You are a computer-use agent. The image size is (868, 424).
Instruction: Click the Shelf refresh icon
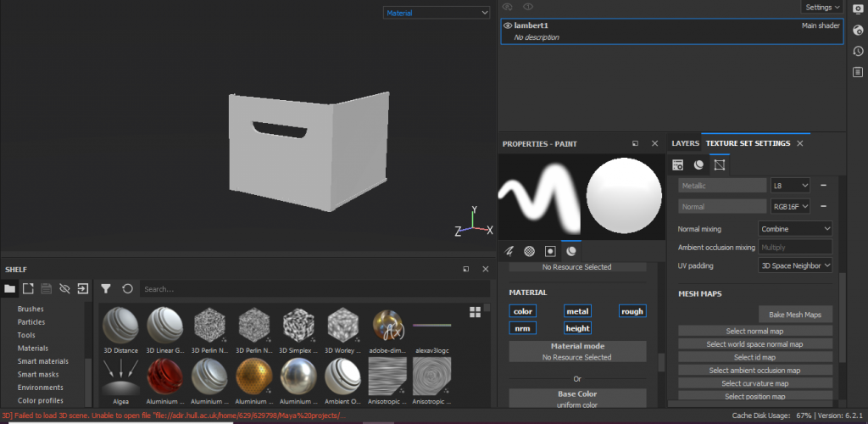127,289
